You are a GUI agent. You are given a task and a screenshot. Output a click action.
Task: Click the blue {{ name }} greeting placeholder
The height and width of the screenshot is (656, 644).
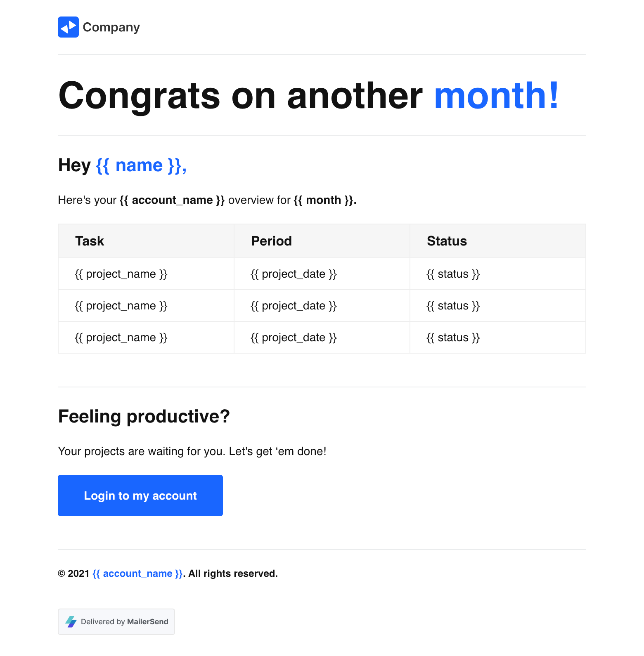click(x=141, y=165)
